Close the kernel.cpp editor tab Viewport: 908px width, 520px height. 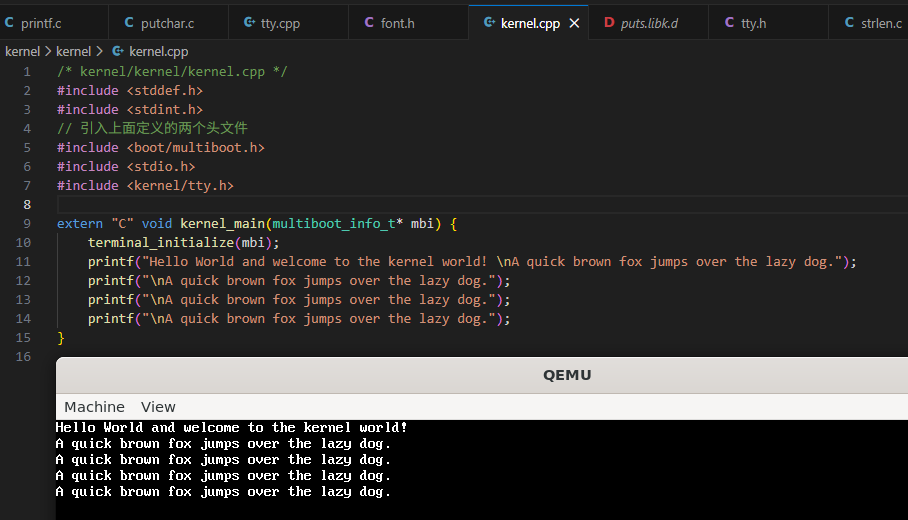[x=574, y=23]
